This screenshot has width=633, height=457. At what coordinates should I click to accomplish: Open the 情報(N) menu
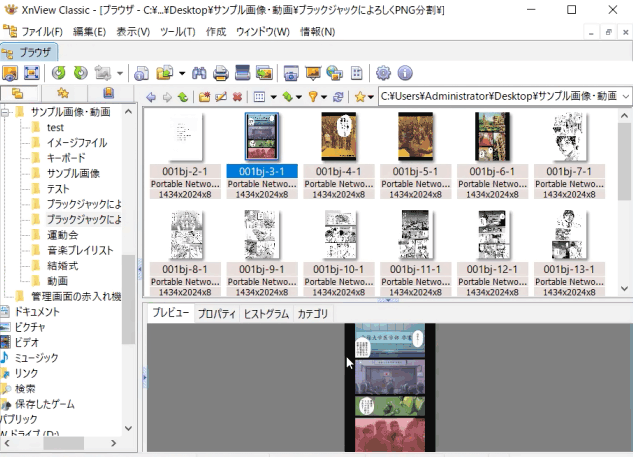tap(318, 31)
